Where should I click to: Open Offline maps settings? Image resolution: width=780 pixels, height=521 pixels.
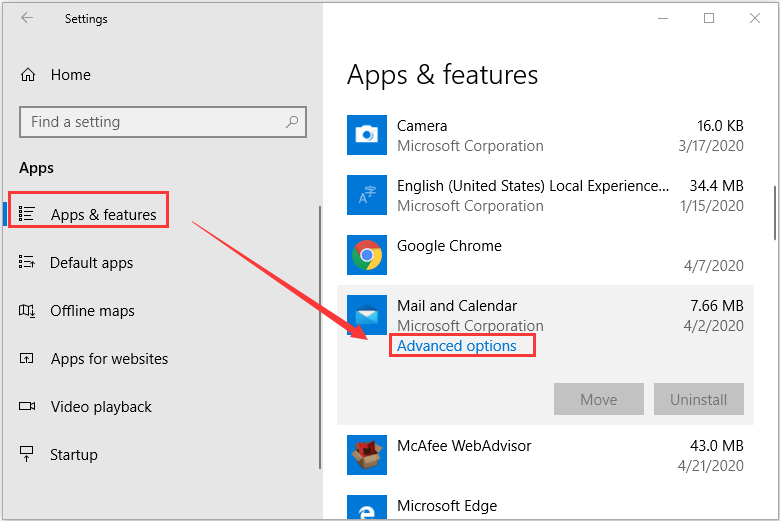[x=93, y=311]
